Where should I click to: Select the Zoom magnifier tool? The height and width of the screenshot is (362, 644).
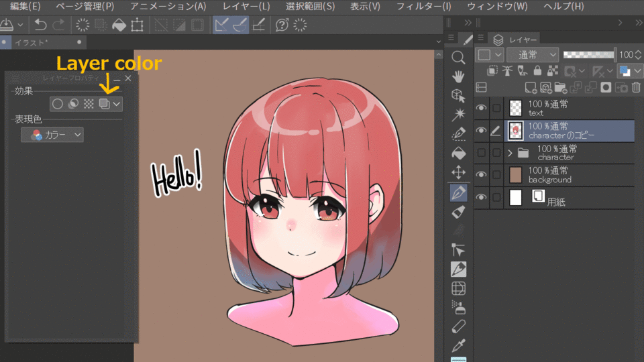click(459, 58)
